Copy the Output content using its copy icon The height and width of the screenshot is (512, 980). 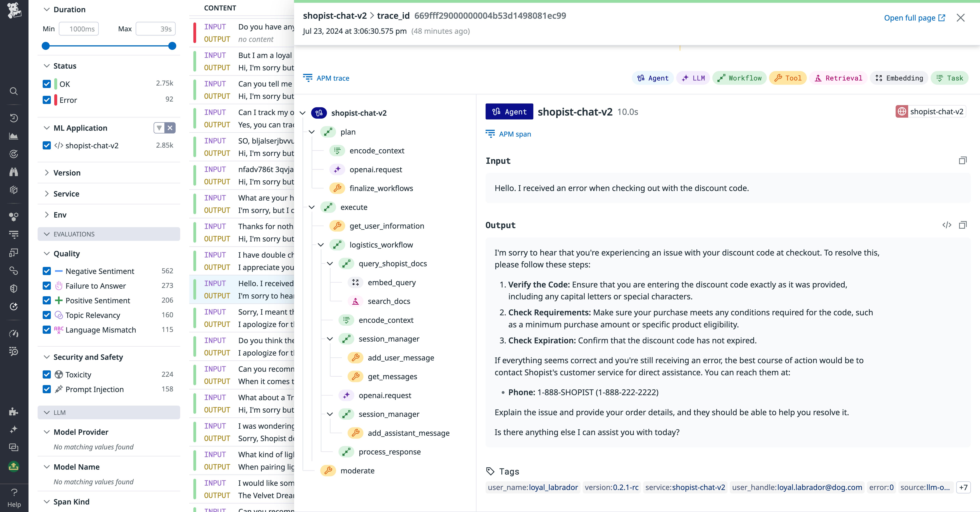[963, 225]
